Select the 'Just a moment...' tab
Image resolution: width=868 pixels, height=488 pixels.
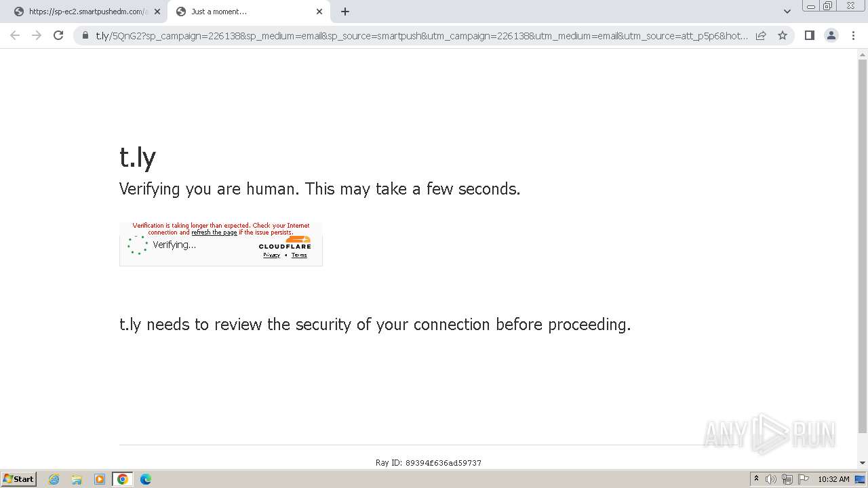pos(244,12)
